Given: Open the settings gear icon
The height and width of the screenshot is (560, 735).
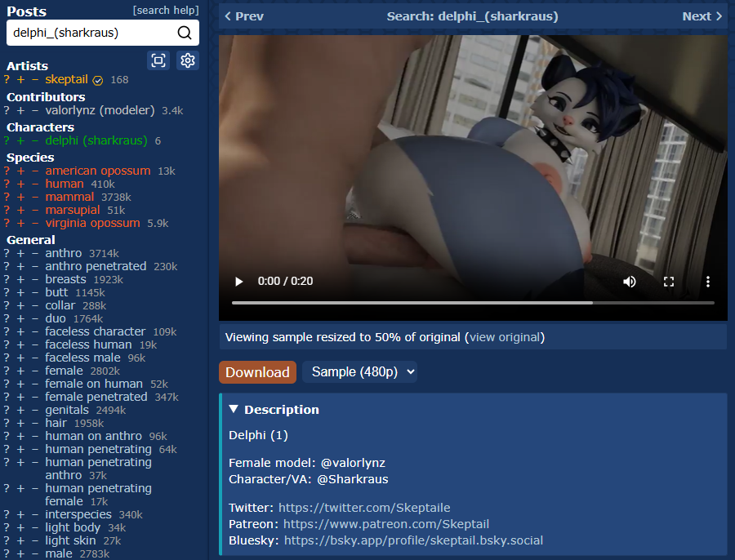Looking at the screenshot, I should coord(188,60).
